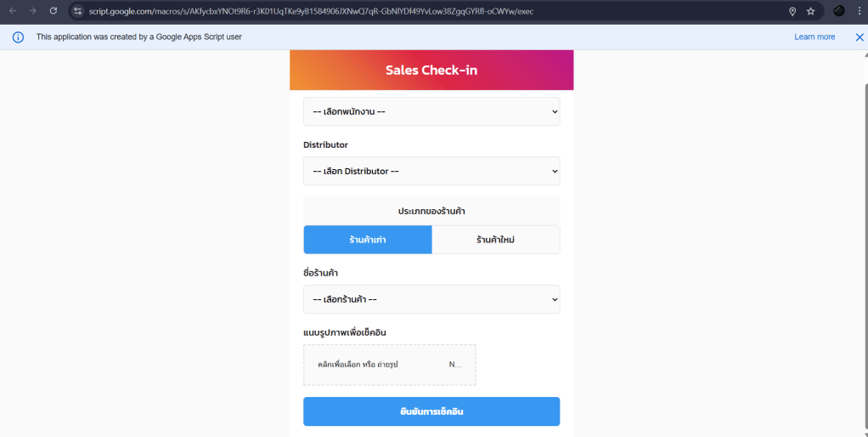Viewport: 868px width, 437px height.
Task: Click the browser forward arrow
Action: click(32, 11)
